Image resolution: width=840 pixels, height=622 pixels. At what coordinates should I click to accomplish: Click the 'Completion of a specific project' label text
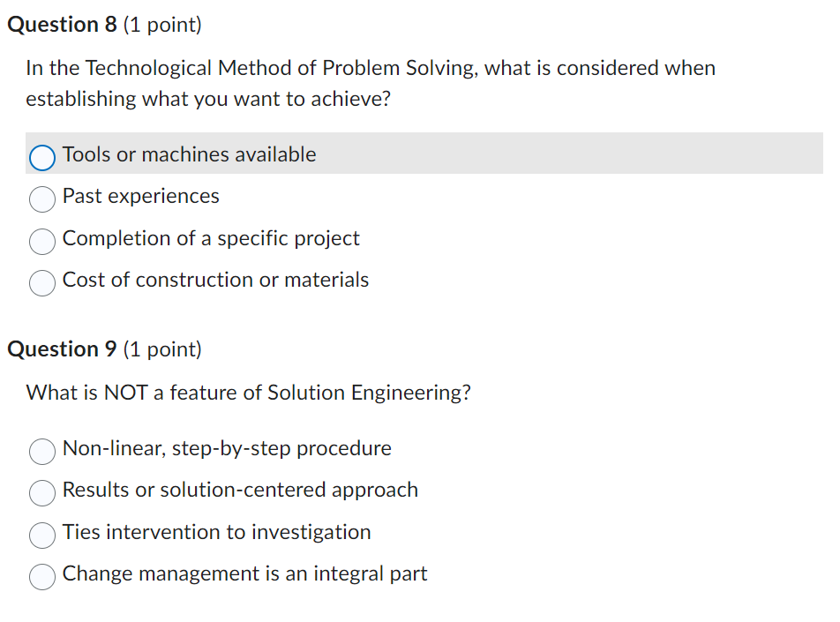pos(211,238)
